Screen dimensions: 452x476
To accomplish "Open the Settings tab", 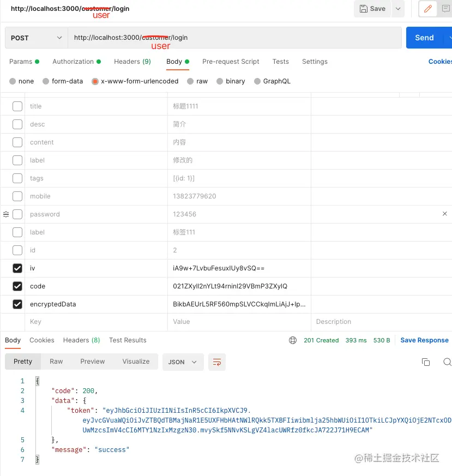I will coord(315,62).
